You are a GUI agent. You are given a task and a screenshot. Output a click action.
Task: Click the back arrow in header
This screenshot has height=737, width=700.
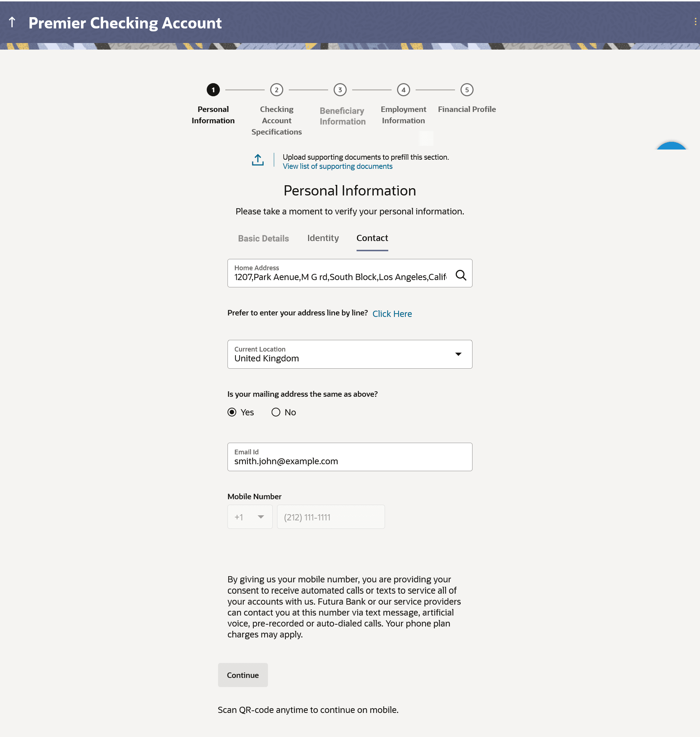[12, 22]
